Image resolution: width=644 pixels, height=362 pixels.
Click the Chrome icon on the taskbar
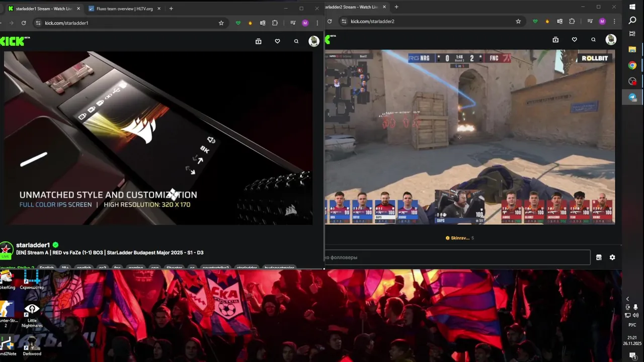[x=632, y=65]
